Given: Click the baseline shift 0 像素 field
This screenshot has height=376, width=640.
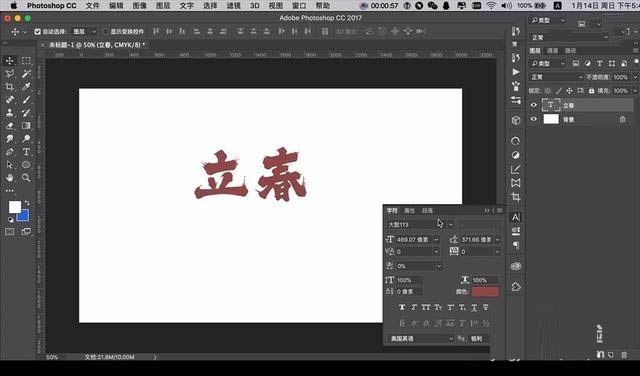Looking at the screenshot, I should (x=409, y=291).
